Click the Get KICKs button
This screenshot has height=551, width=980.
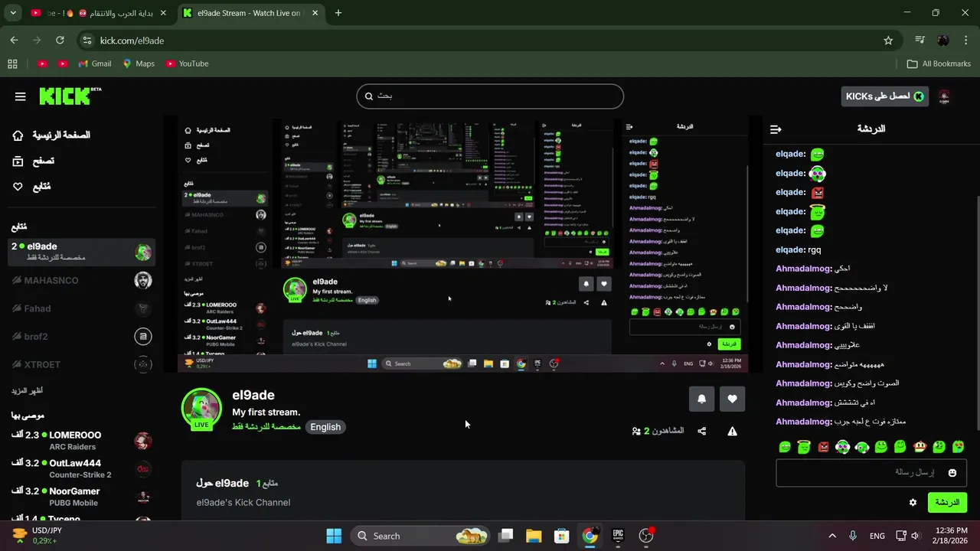[884, 96]
